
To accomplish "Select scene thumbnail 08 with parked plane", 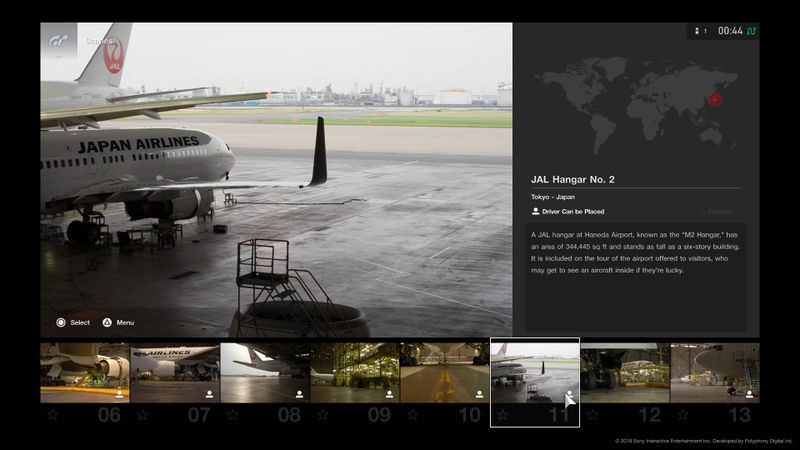I will 264,372.
